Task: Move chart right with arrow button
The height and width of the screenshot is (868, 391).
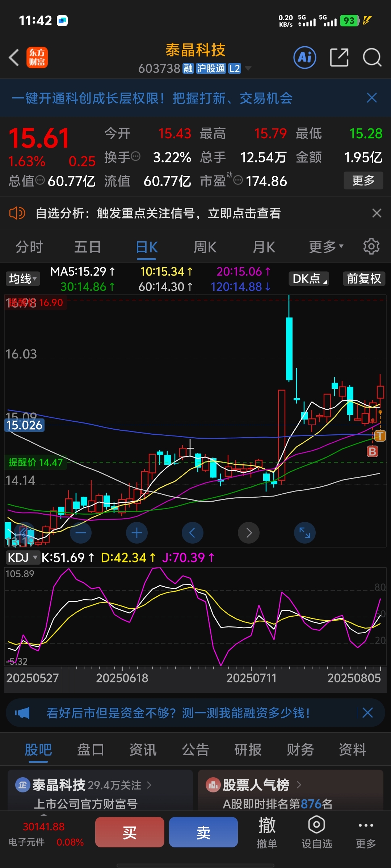Action: pyautogui.click(x=249, y=533)
